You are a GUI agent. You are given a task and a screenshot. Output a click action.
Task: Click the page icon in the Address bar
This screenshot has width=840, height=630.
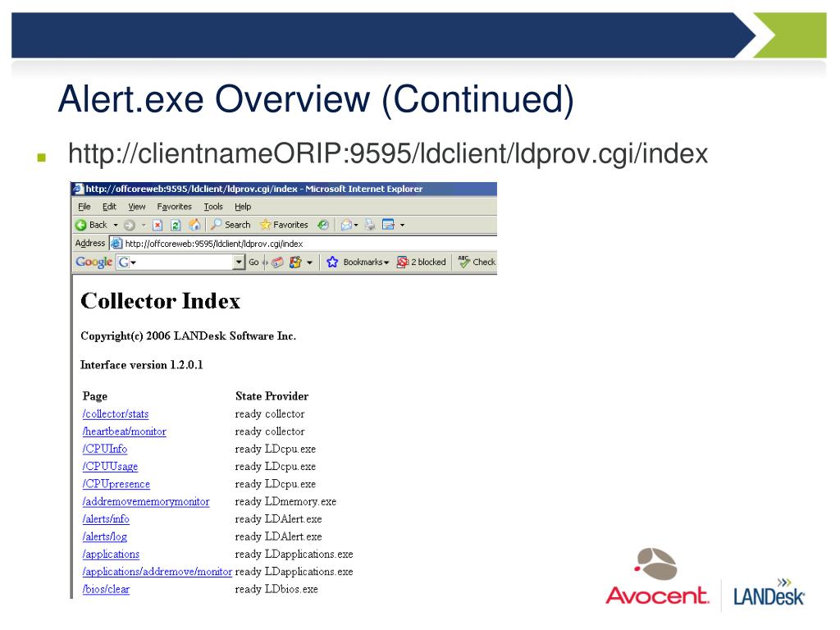point(116,243)
